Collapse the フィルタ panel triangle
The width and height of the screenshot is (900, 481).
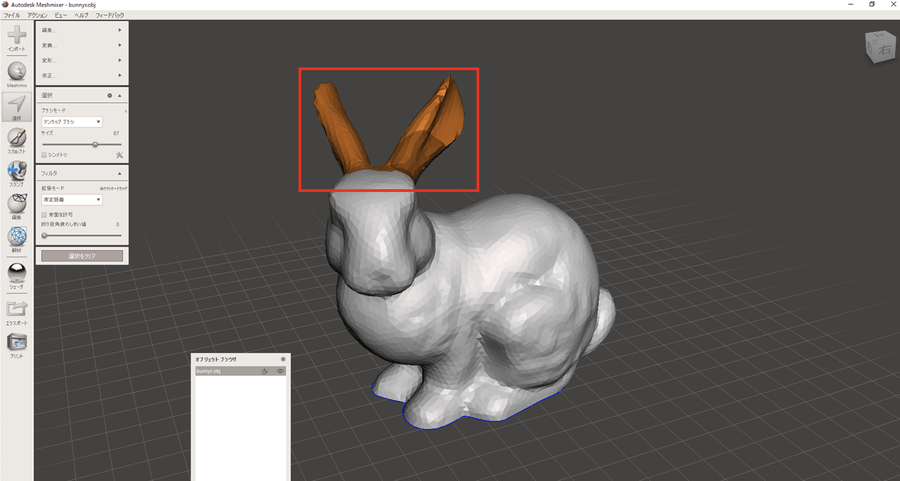tap(119, 173)
